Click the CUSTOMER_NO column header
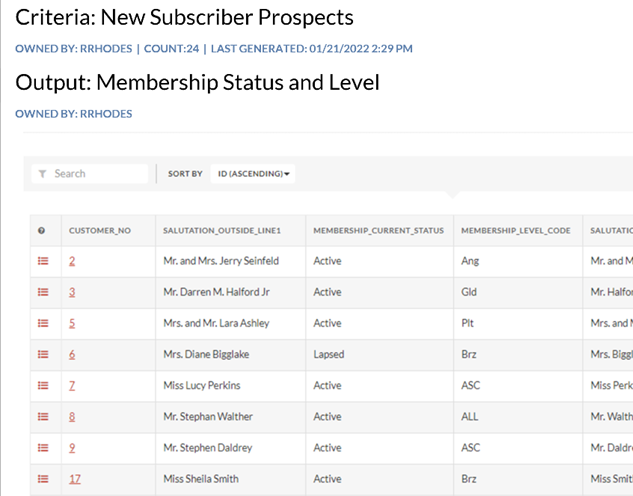The height and width of the screenshot is (496, 633). (x=100, y=230)
